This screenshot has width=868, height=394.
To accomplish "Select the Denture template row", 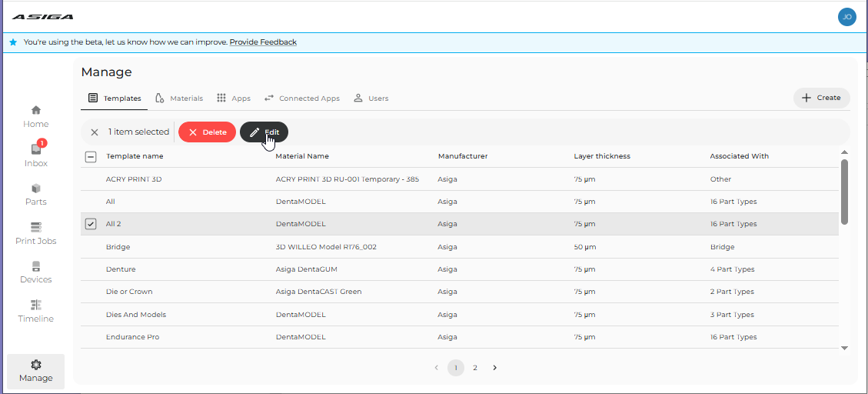I will coord(460,269).
